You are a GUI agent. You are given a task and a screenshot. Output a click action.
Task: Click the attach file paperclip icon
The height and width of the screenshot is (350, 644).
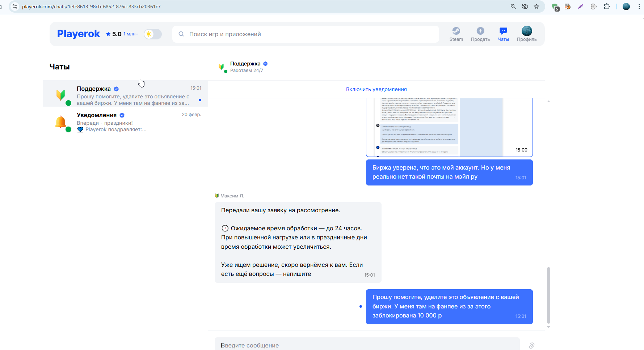tap(531, 346)
